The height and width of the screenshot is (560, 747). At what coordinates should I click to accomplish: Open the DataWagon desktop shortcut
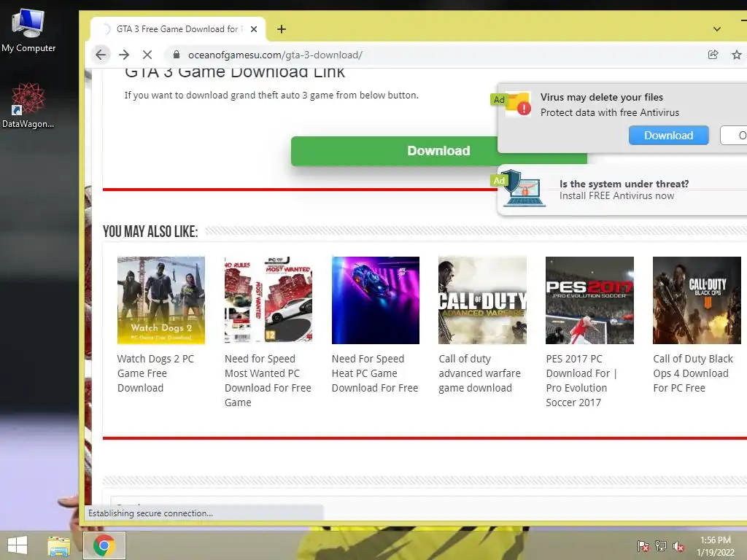pos(28,105)
